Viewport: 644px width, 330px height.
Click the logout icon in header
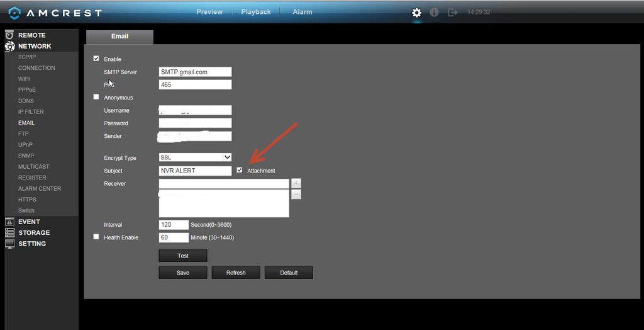pos(453,13)
